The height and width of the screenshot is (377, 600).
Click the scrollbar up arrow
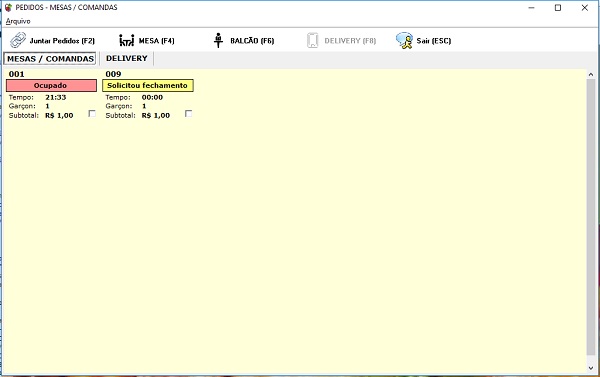pyautogui.click(x=591, y=74)
